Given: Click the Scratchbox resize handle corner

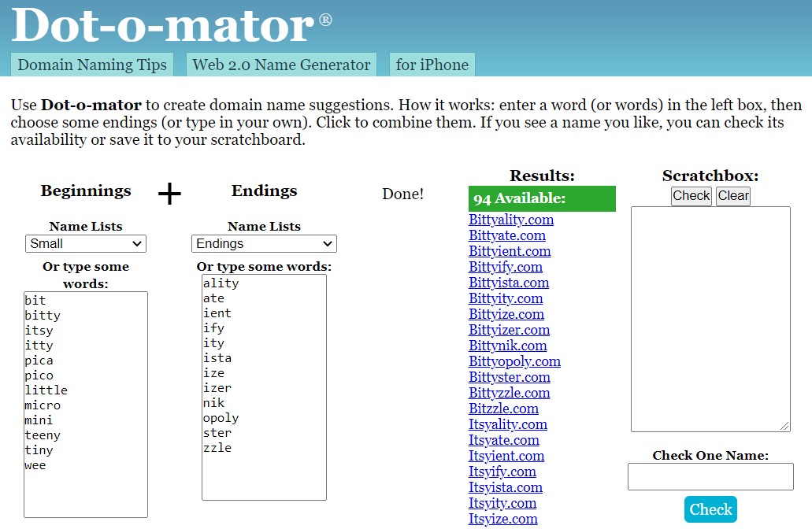Looking at the screenshot, I should pos(784,426).
